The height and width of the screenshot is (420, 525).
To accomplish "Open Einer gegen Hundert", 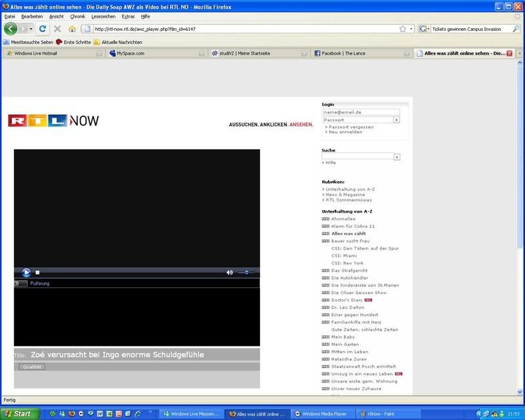I will pos(354,314).
